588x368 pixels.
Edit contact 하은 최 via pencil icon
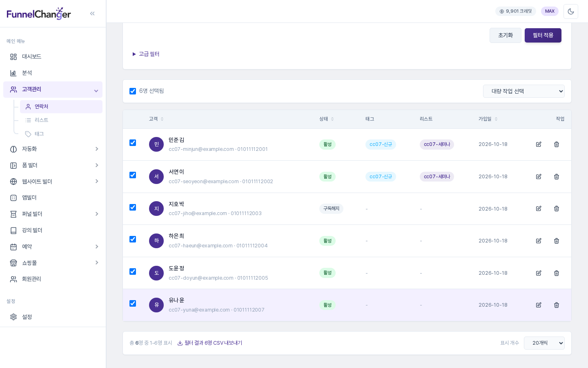tap(539, 241)
